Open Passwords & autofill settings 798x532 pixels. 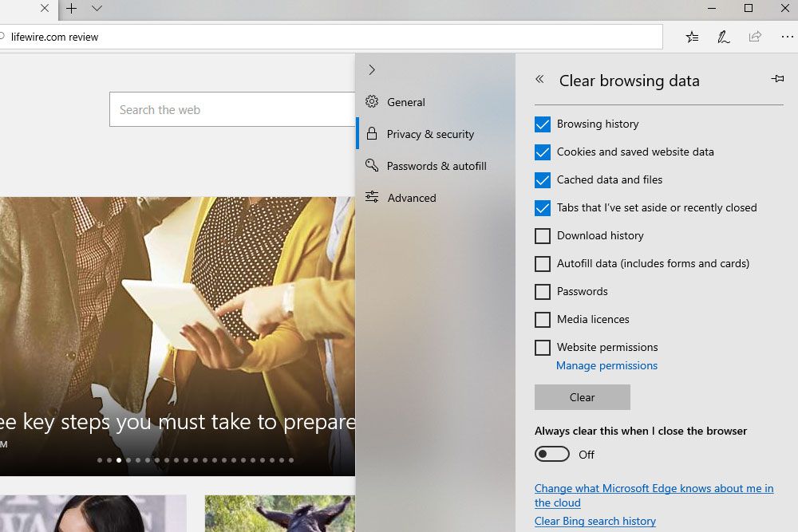(436, 166)
